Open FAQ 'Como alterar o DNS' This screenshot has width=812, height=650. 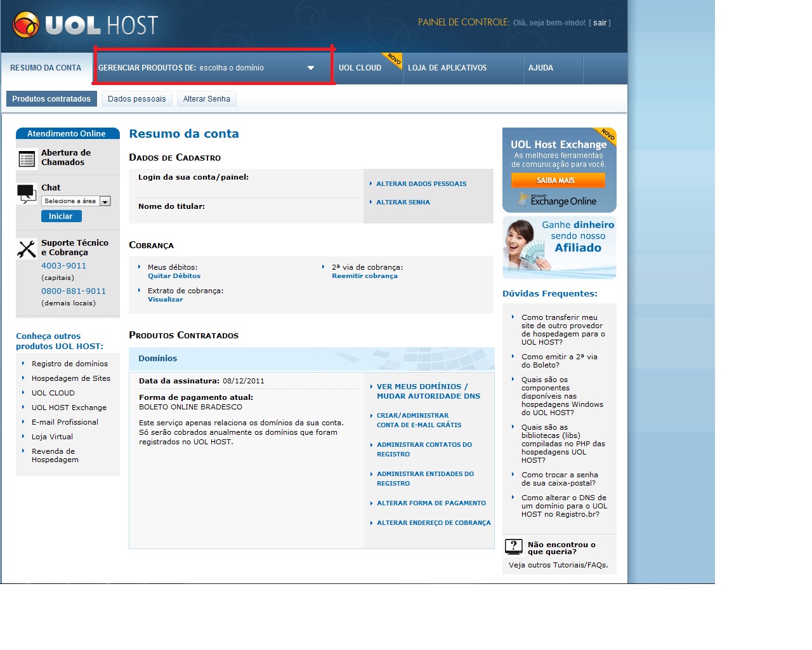click(x=564, y=506)
